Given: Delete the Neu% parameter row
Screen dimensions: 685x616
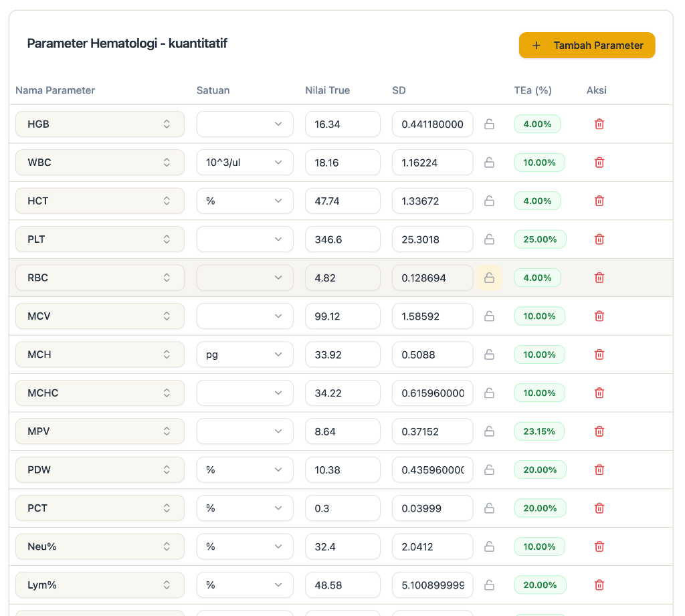Looking at the screenshot, I should [x=599, y=546].
